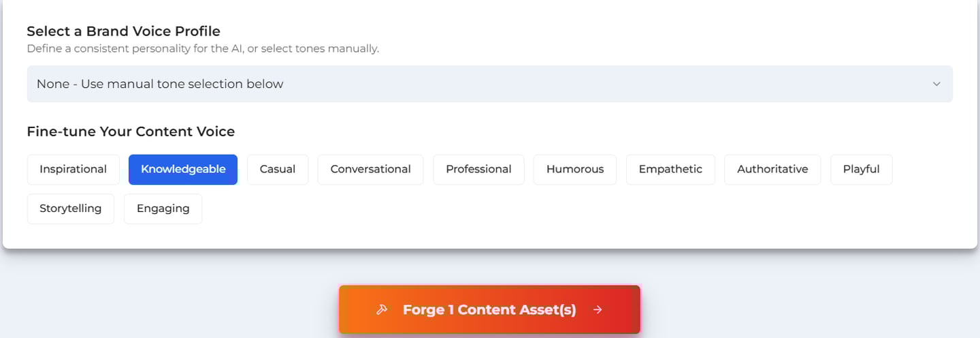Click empty card space right of Engaging chip
Image resolution: width=980 pixels, height=338 pixels.
pyautogui.click(x=544, y=211)
